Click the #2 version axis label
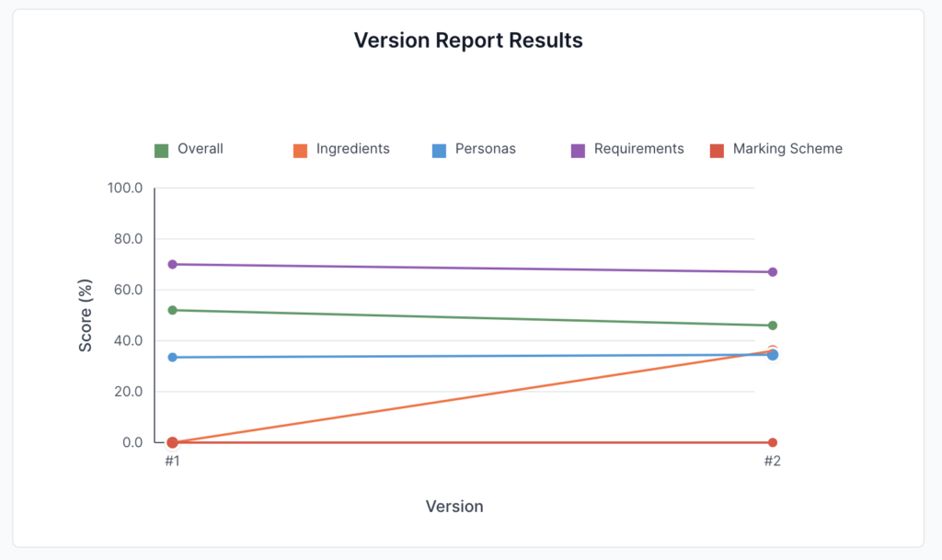This screenshot has width=942, height=560. (773, 462)
